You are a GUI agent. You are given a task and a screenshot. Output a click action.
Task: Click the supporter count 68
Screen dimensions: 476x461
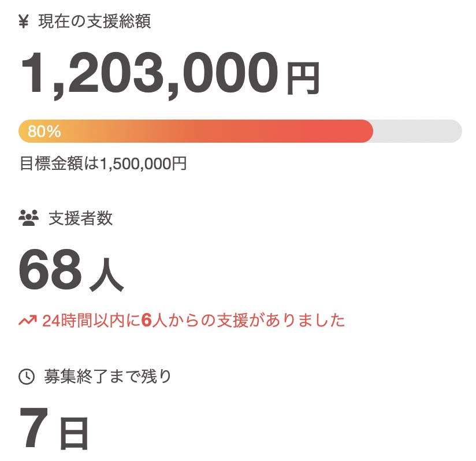pos(50,270)
